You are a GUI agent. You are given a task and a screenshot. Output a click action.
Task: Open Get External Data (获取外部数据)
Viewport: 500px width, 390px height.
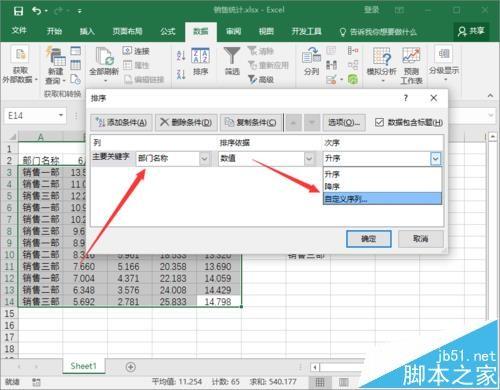coord(20,65)
